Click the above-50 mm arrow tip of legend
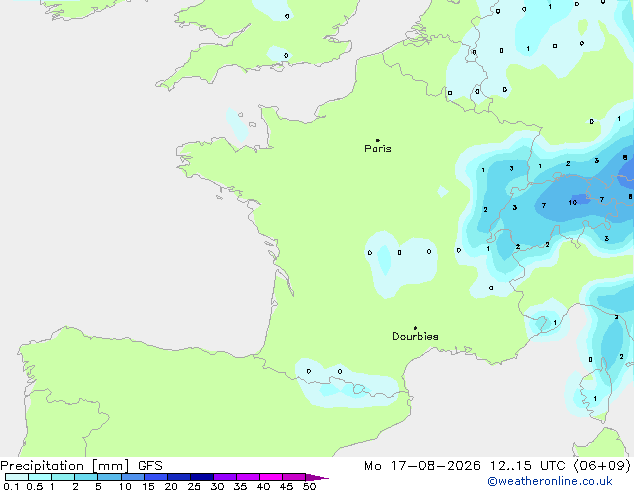Image resolution: width=634 pixels, height=490 pixels. point(317,477)
